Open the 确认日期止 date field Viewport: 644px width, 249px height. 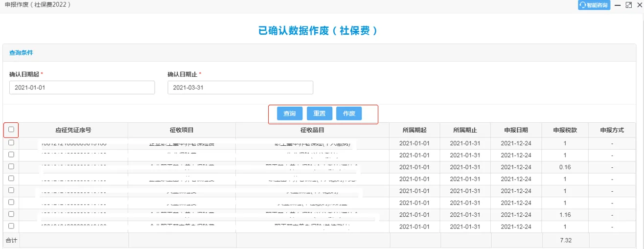click(x=240, y=88)
